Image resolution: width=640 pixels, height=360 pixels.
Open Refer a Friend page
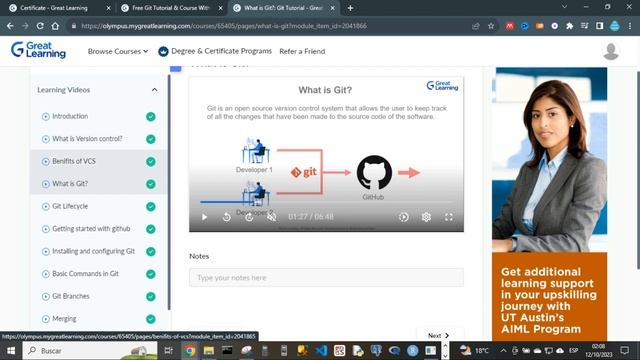(302, 51)
